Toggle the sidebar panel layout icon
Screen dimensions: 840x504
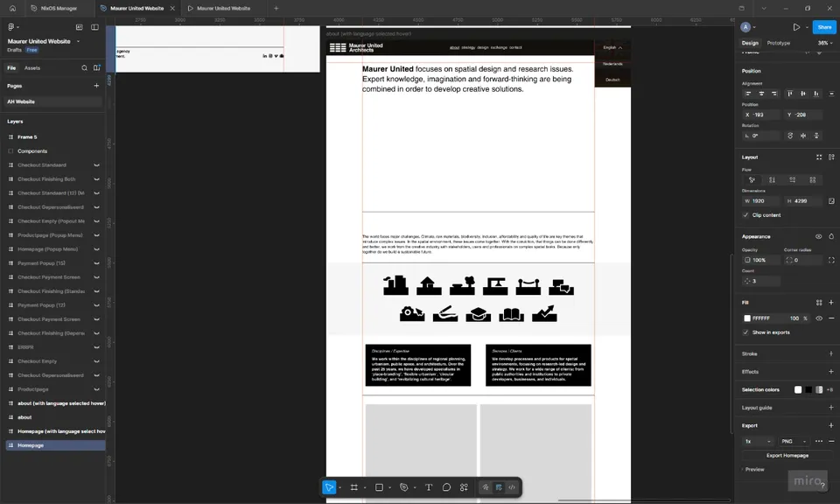click(x=94, y=27)
